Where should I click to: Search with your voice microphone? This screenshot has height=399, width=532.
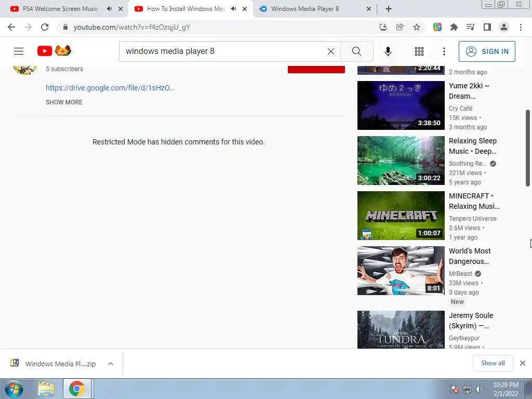pyautogui.click(x=388, y=51)
